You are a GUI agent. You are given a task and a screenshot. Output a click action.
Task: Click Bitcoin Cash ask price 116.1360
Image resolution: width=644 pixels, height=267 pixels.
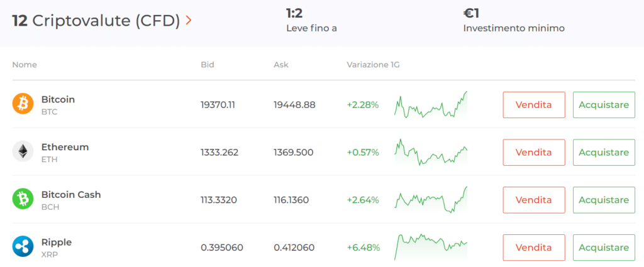pyautogui.click(x=291, y=200)
